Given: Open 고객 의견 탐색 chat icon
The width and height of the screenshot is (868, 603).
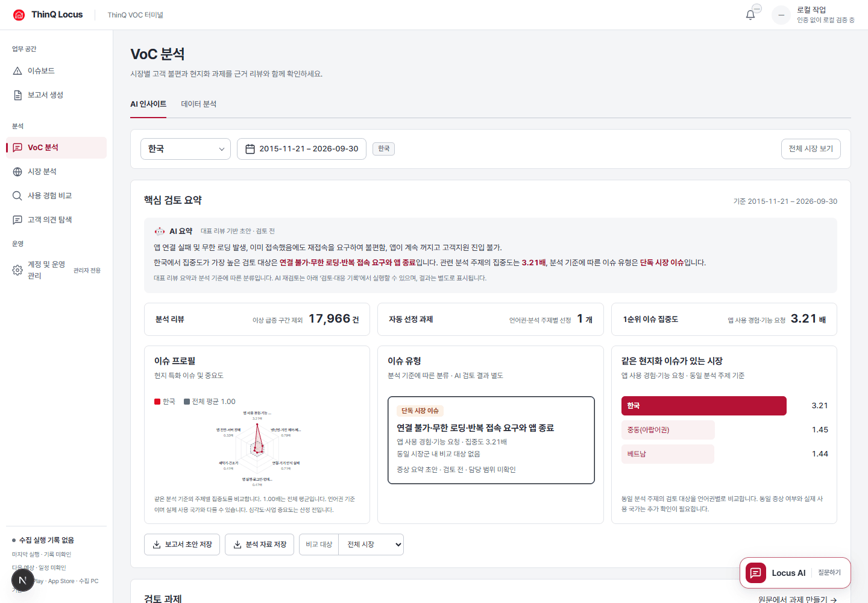Looking at the screenshot, I should coord(17,220).
